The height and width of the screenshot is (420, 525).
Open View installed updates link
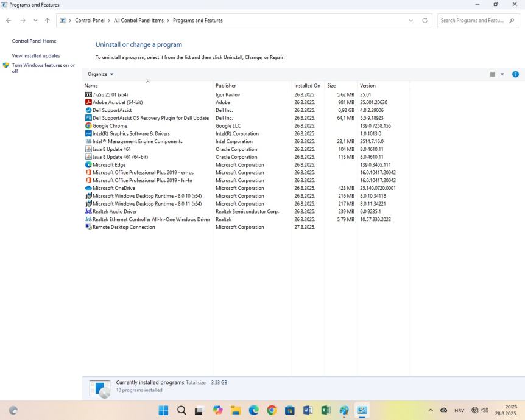pos(36,55)
